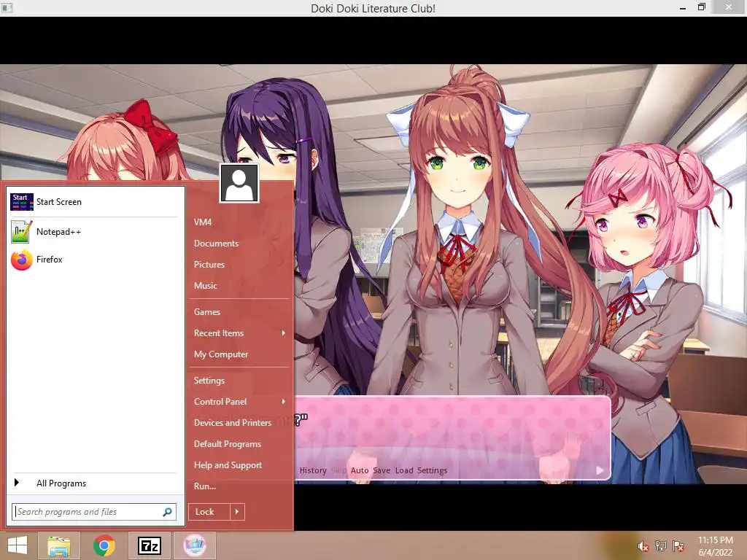Switch to the Doki Doki taskbar icon

tap(195, 545)
